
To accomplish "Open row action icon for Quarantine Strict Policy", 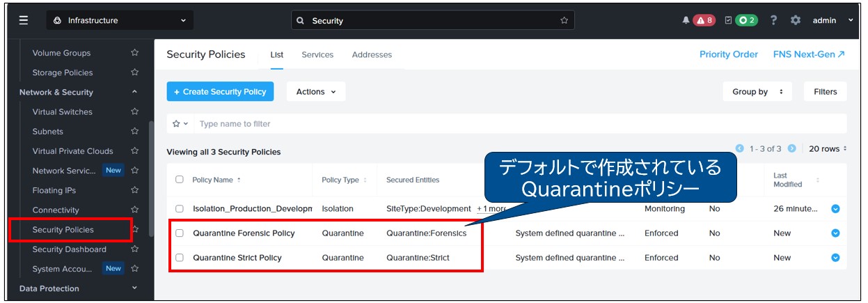I will (835, 258).
